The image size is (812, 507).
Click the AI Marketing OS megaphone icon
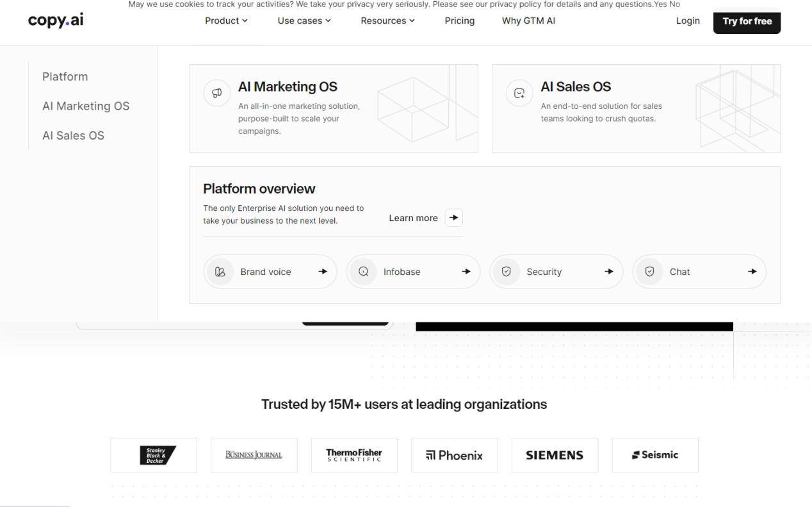[x=216, y=93]
